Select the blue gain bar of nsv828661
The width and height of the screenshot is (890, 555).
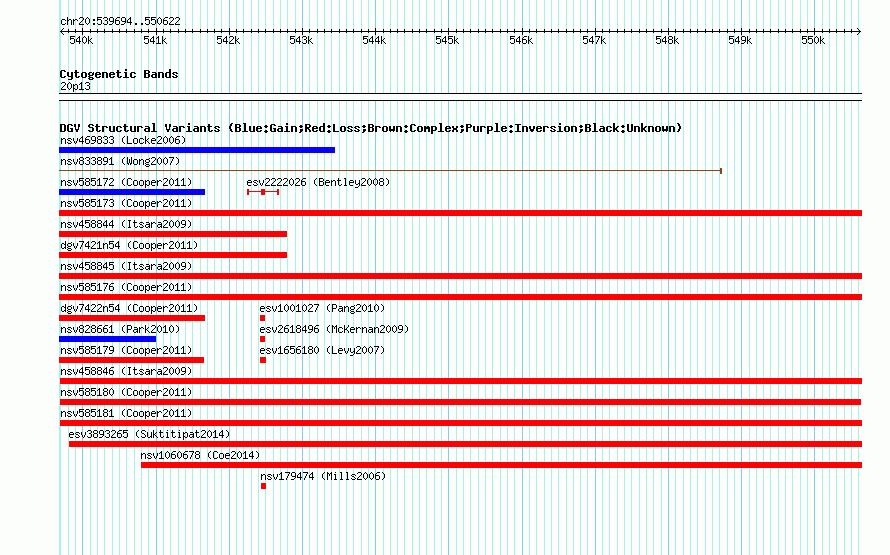click(x=107, y=339)
